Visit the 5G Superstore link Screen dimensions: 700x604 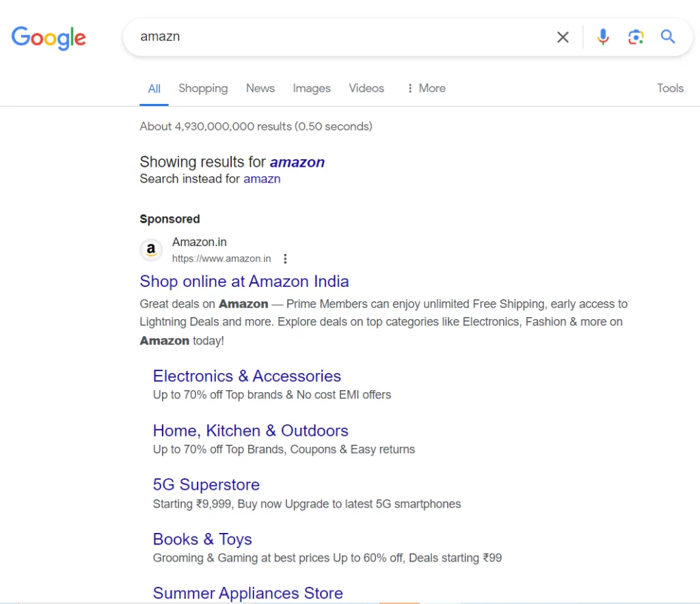pyautogui.click(x=206, y=484)
